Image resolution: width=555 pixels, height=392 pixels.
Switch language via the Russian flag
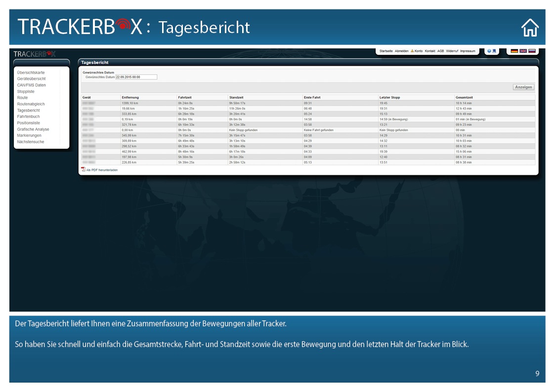(x=532, y=51)
